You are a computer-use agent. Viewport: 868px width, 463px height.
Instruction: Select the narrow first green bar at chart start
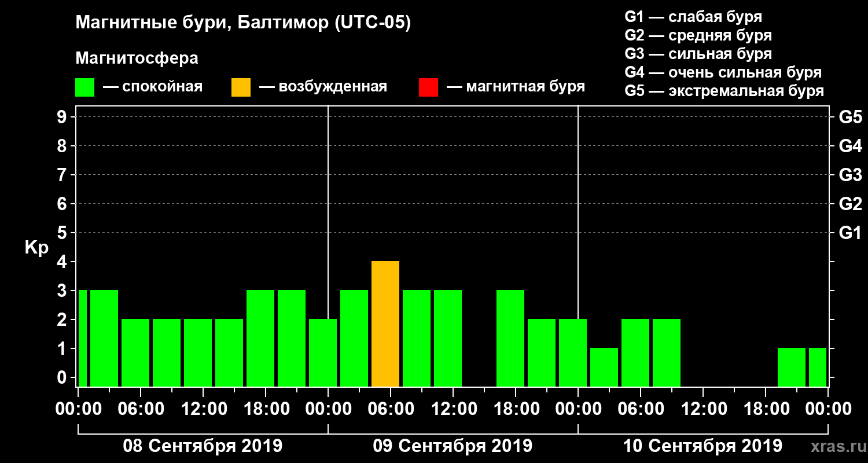(82, 338)
